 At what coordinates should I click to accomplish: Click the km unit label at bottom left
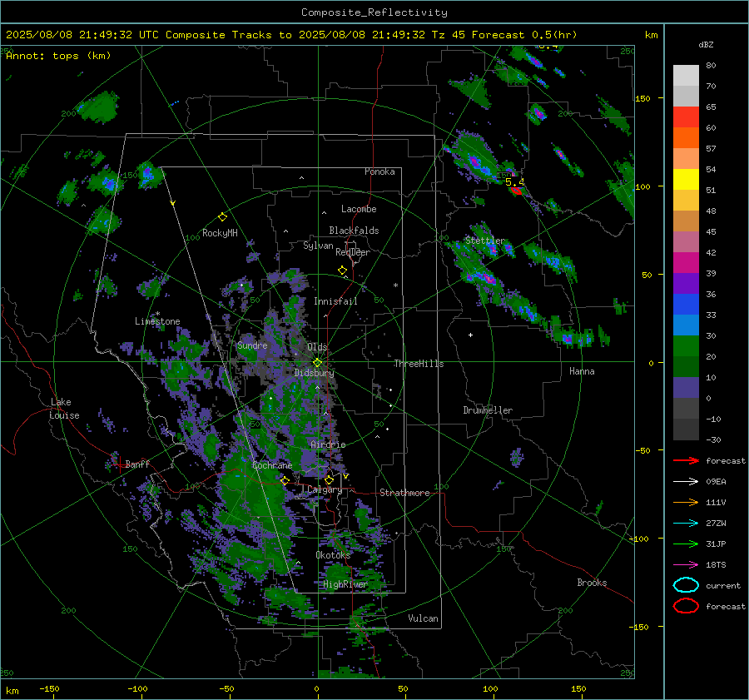(x=12, y=691)
